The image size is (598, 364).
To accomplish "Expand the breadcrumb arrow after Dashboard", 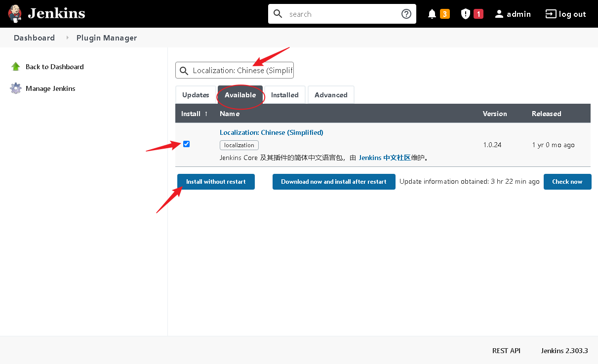I will (x=67, y=38).
